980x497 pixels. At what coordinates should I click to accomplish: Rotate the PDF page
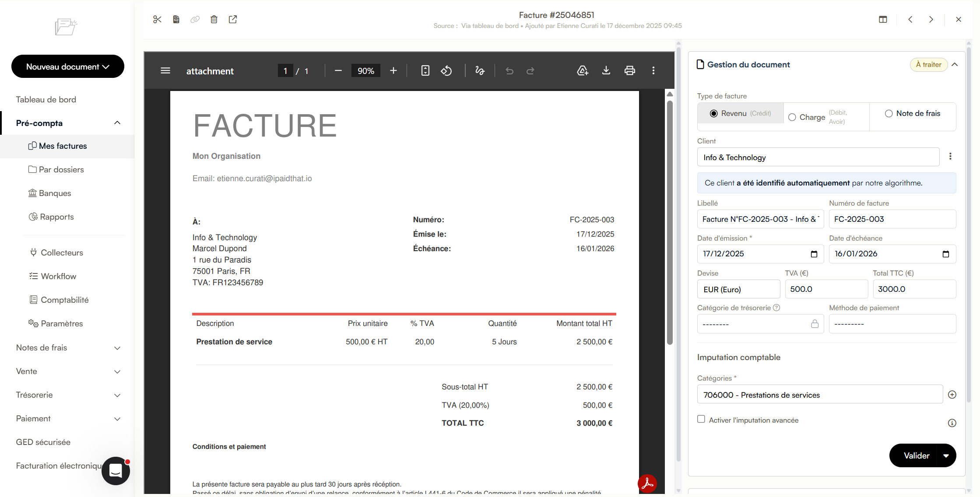446,71
